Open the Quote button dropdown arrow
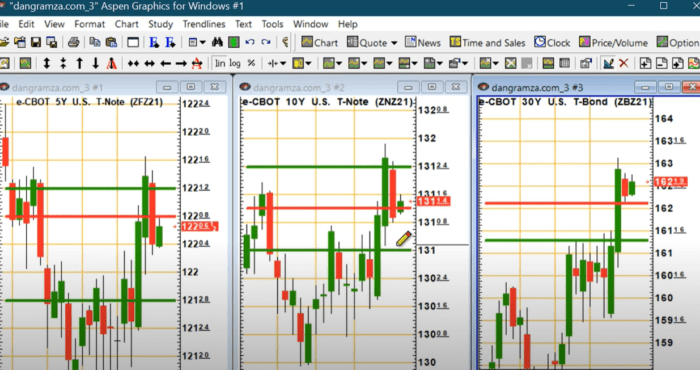 coord(394,43)
